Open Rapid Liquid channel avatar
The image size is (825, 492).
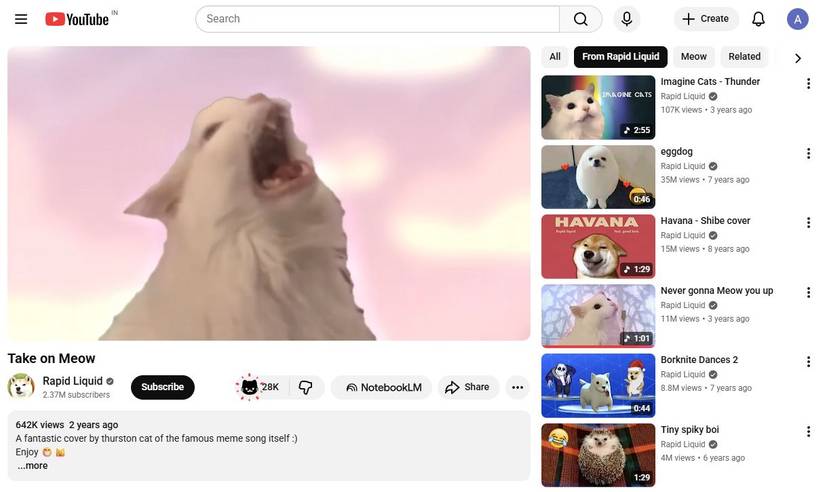21,387
